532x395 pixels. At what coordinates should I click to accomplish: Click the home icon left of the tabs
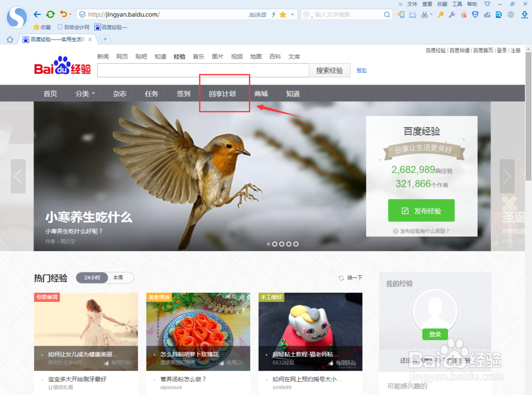coord(10,39)
